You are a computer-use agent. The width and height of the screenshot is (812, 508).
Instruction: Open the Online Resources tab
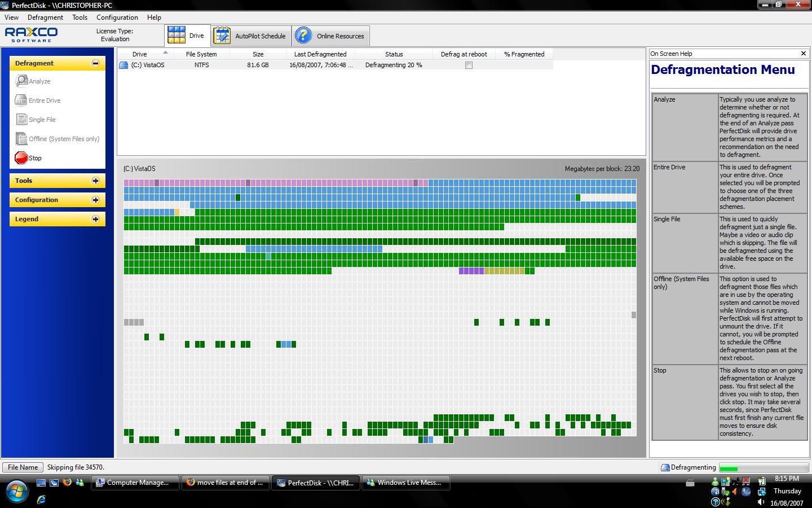pos(330,36)
